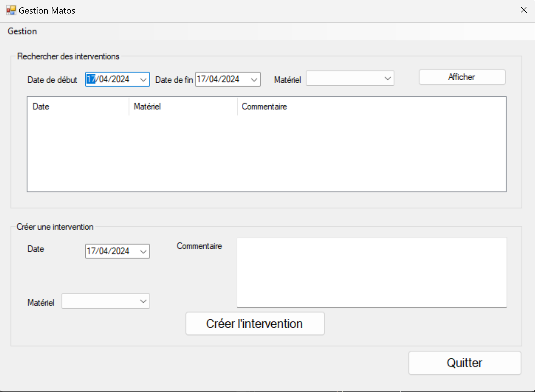
Task: Click into the Commentaire text area
Action: pos(372,273)
